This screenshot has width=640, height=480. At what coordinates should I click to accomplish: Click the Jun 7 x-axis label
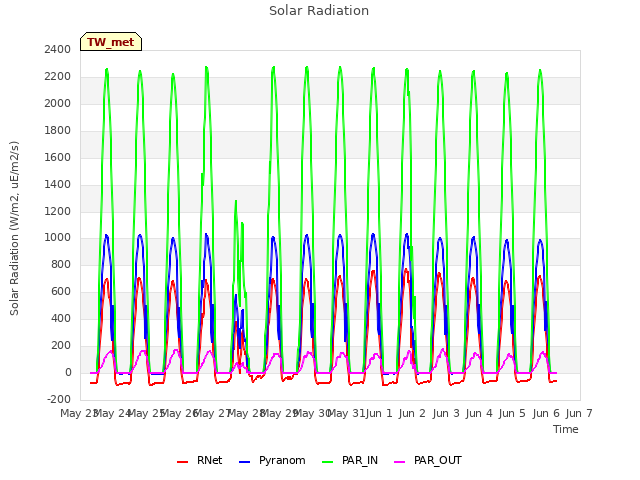pyautogui.click(x=579, y=413)
